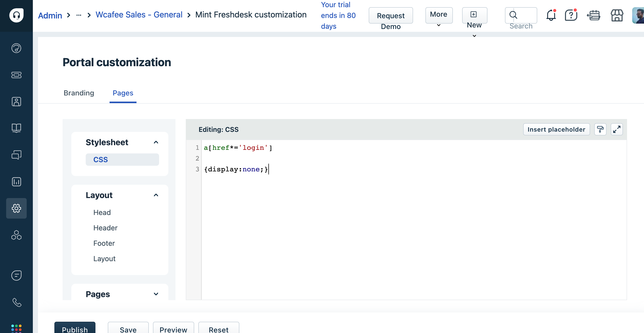Collapse the Stylesheet section
644x333 pixels.
point(156,142)
